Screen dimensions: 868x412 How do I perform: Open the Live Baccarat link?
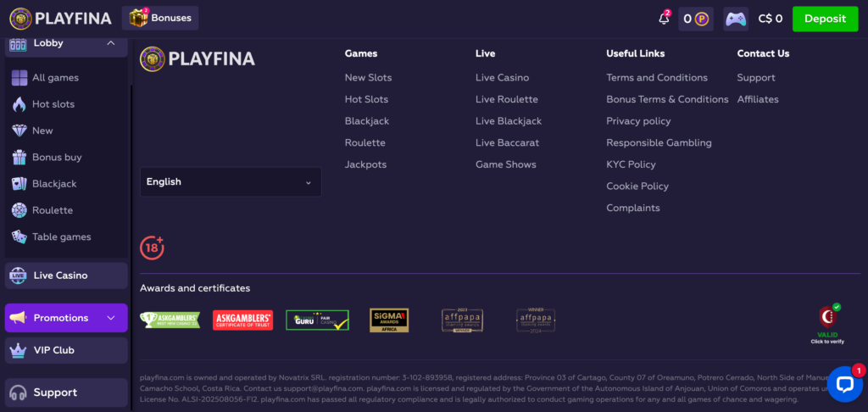click(507, 143)
